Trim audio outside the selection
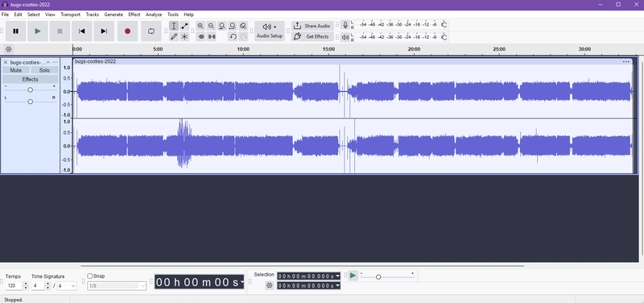The image size is (644, 303). [200, 36]
